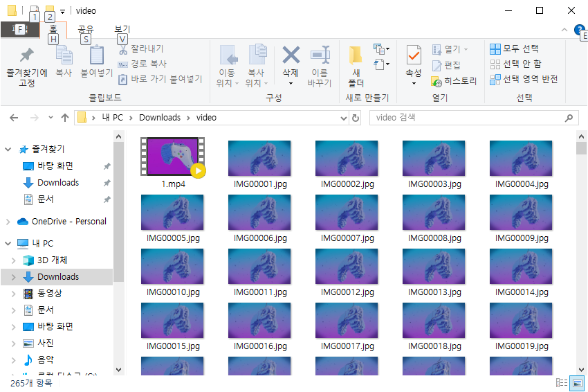588x392 pixels.
Task: Select 사진 in the navigation pane
Action: (45, 343)
